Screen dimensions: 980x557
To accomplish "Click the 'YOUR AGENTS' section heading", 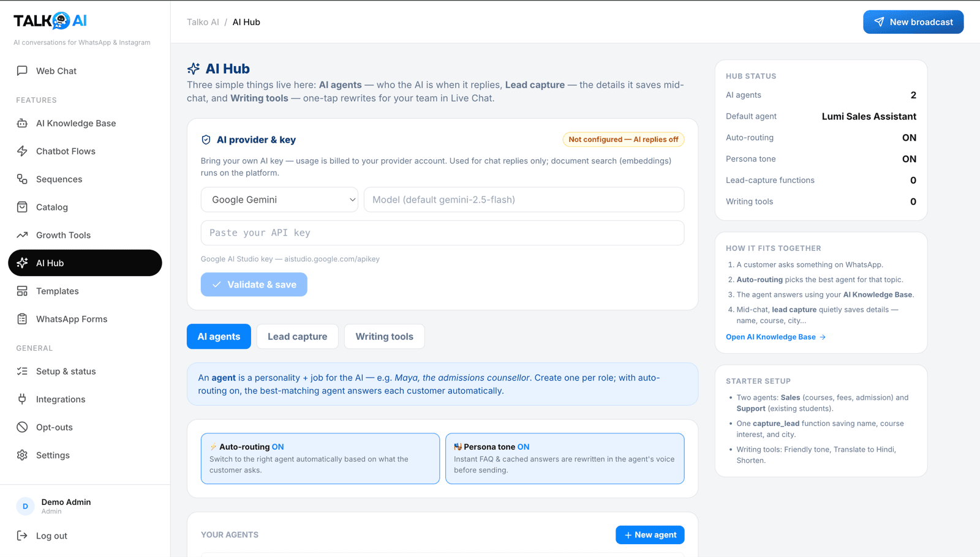I will tap(230, 535).
